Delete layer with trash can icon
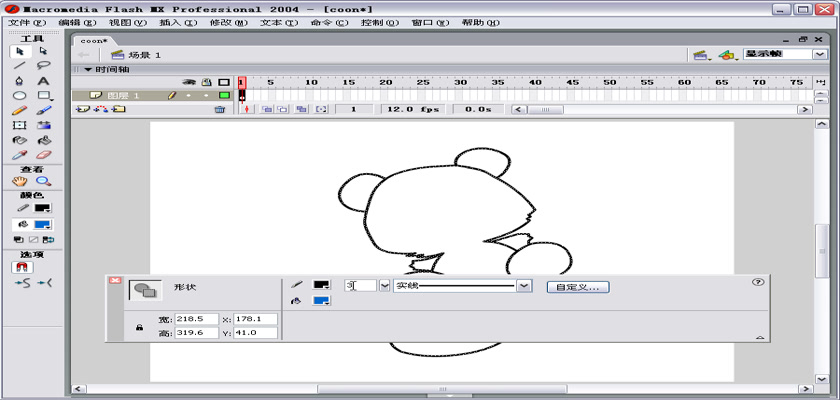 tap(219, 109)
